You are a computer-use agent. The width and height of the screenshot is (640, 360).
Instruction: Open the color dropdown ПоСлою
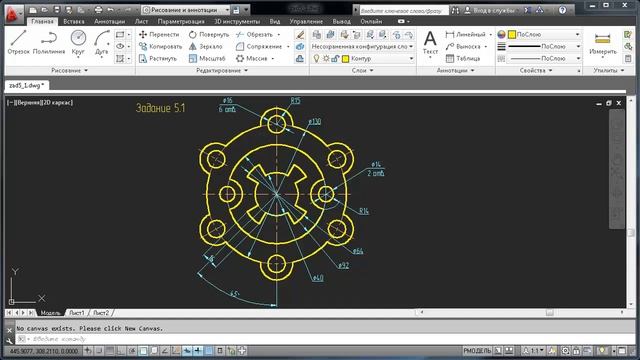tap(545, 35)
